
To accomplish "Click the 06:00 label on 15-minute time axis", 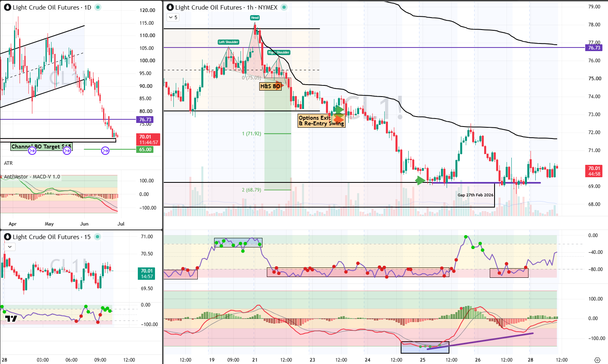I will (x=72, y=360).
